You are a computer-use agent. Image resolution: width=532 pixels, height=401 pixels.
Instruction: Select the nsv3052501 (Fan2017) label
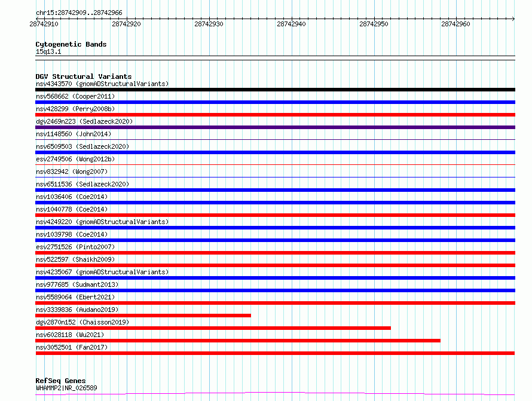coord(72,347)
